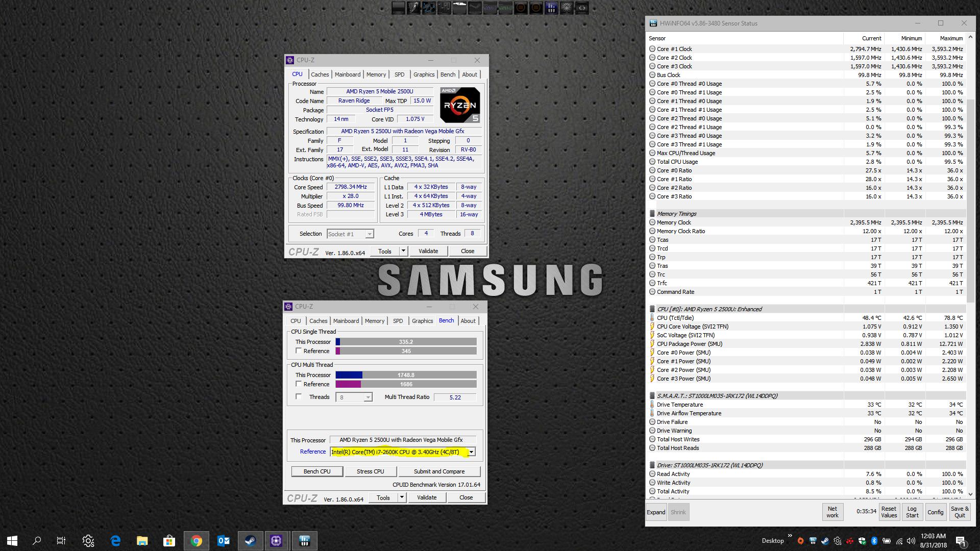Switch to Mainboard tab in upper CPU-Z
Image resolution: width=980 pixels, height=551 pixels.
[x=347, y=74]
